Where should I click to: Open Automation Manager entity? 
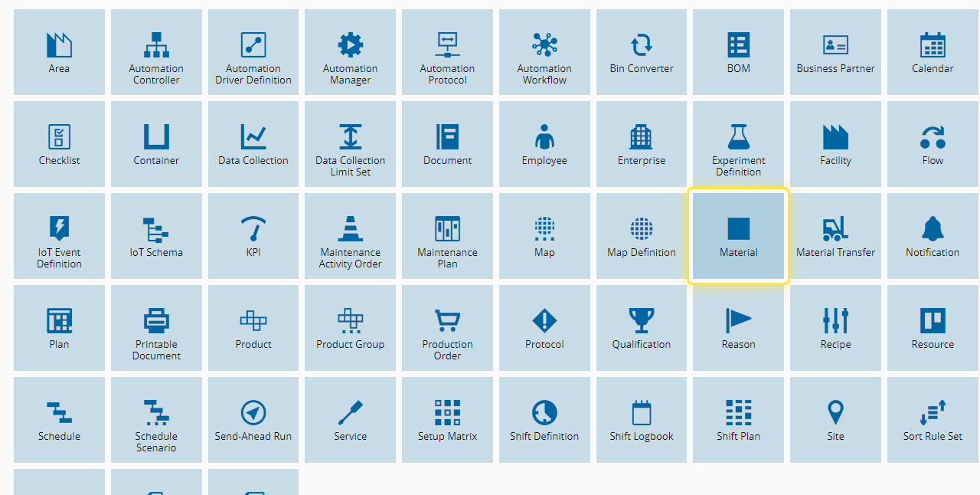pos(350,52)
